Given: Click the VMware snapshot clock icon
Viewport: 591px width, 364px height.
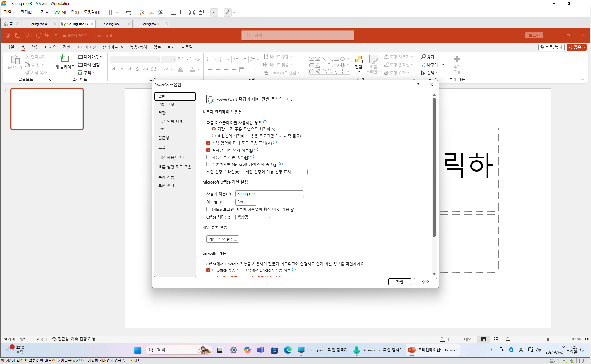Looking at the screenshot, I should 142,12.
